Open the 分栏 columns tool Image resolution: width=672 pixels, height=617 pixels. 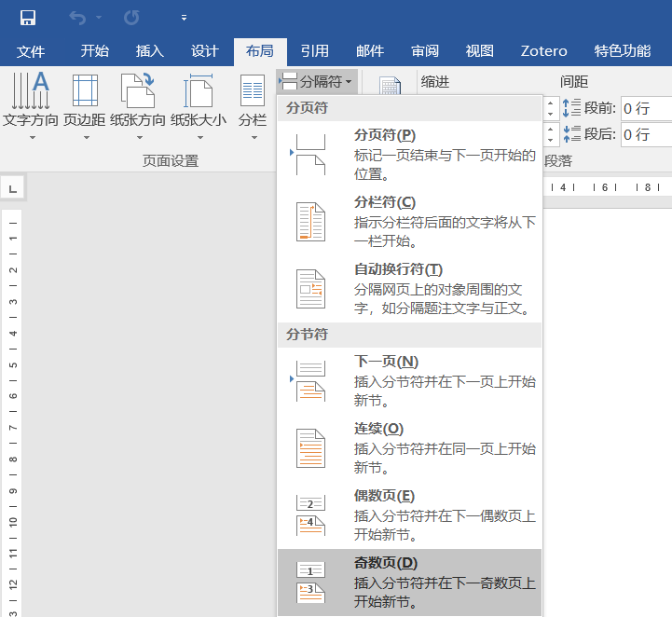(252, 103)
